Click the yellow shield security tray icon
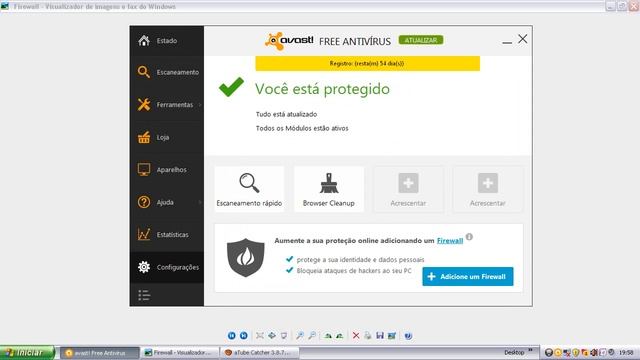This screenshot has height=360, width=640. coord(576,352)
